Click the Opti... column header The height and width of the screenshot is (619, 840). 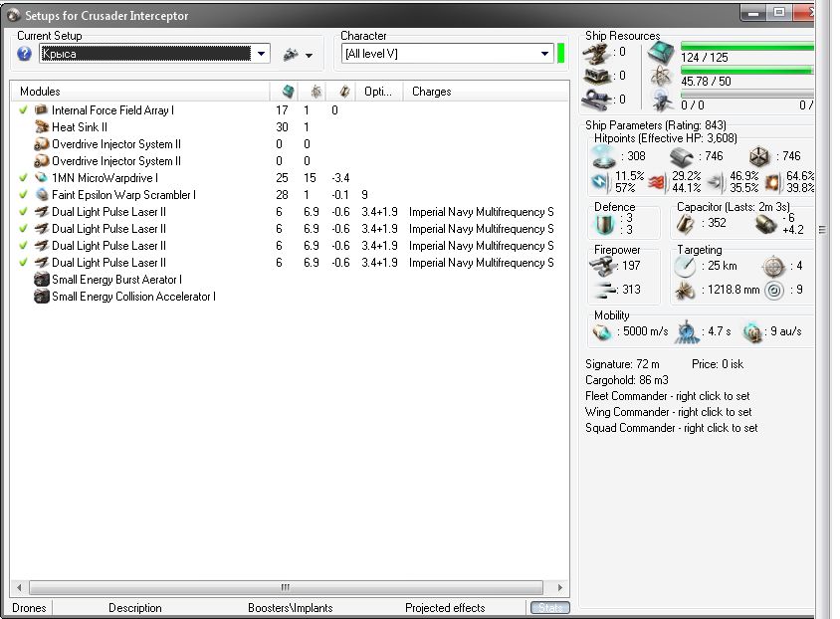point(379,92)
